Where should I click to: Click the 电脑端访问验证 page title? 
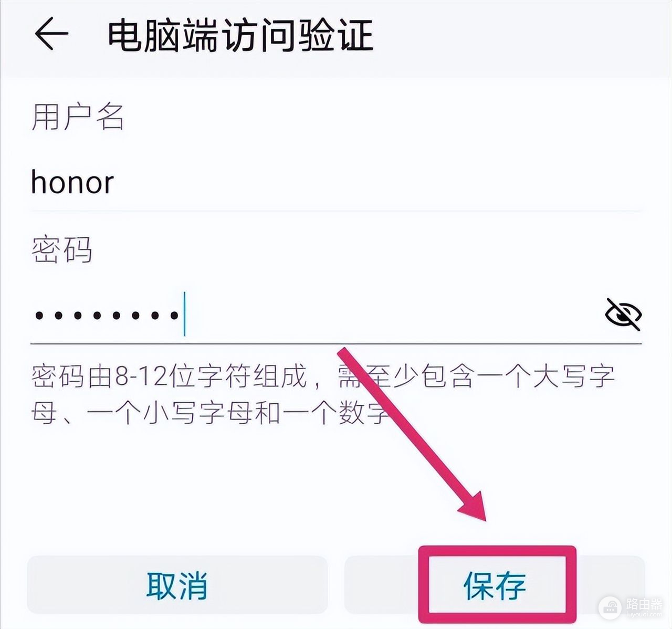[240, 35]
